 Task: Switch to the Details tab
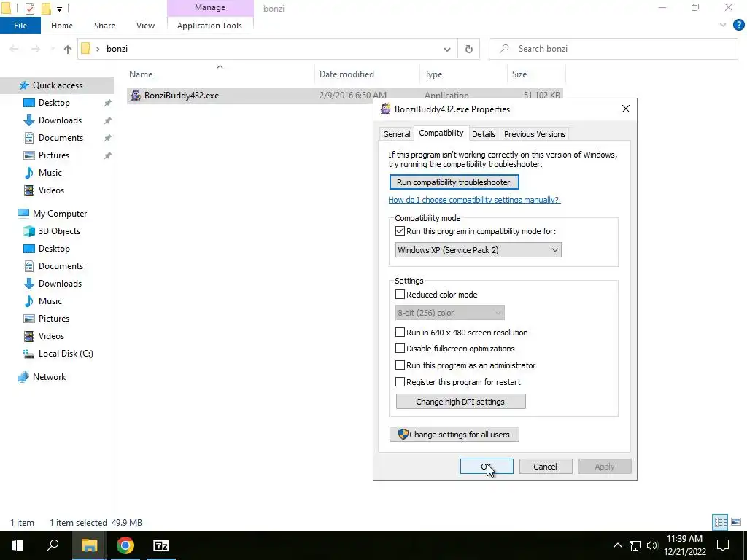(x=484, y=134)
